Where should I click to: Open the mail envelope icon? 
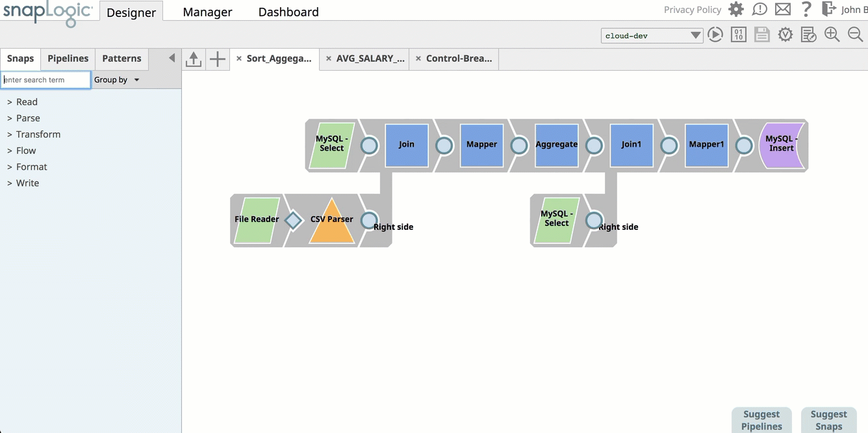tap(783, 10)
